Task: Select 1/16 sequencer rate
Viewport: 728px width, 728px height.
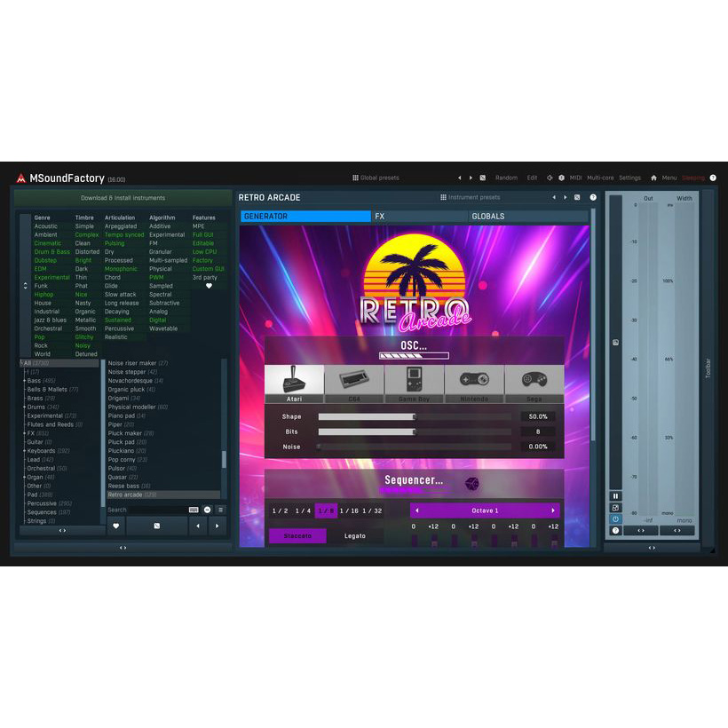Action: [349, 510]
